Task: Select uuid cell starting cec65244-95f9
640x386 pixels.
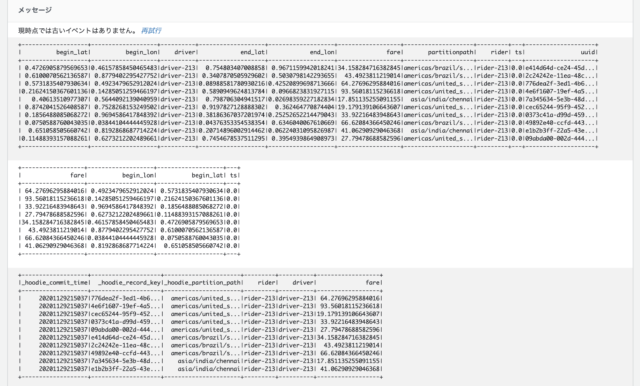Action: 560,107
